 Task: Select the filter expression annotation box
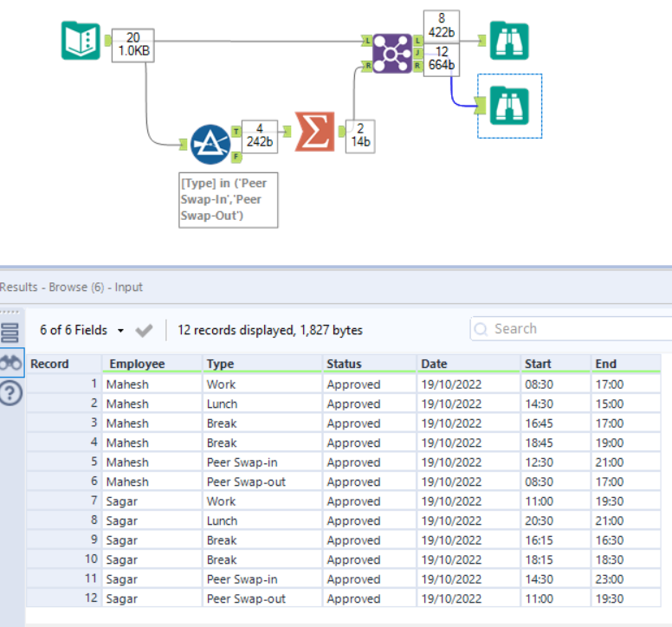[229, 199]
